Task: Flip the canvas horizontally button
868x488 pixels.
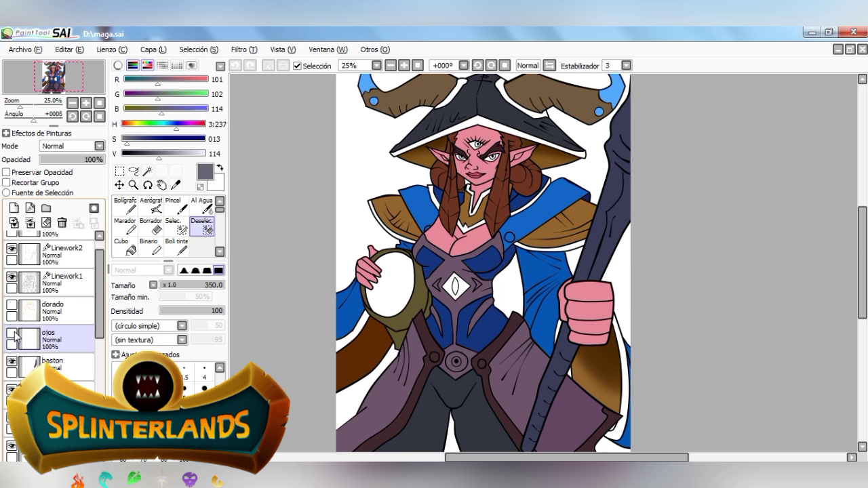Action: (549, 66)
